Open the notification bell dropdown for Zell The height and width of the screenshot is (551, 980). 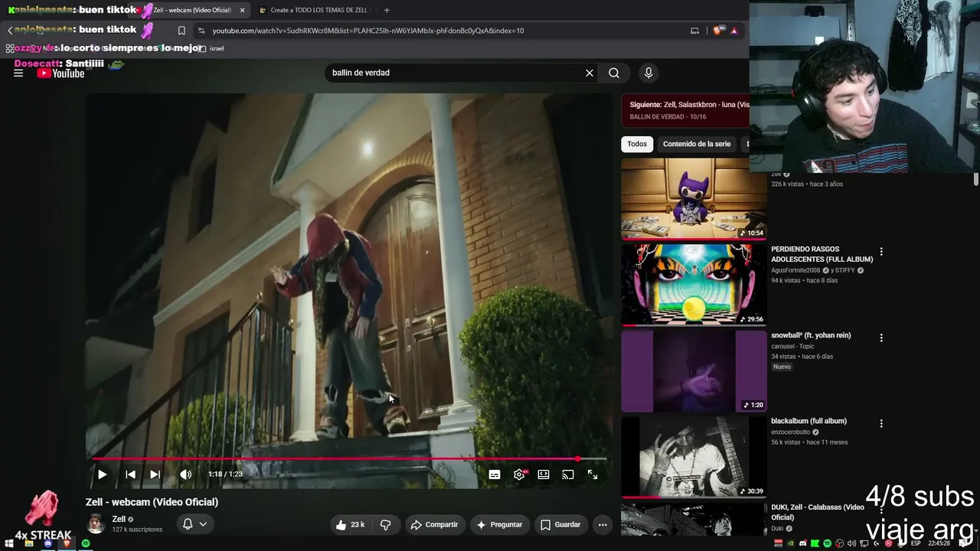point(194,524)
